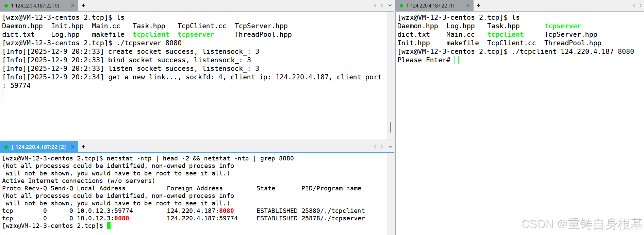The height and width of the screenshot is (235, 644).
Task: Click 'tcpclient' file in top-left terminal listing
Action: pyautogui.click(x=151, y=34)
